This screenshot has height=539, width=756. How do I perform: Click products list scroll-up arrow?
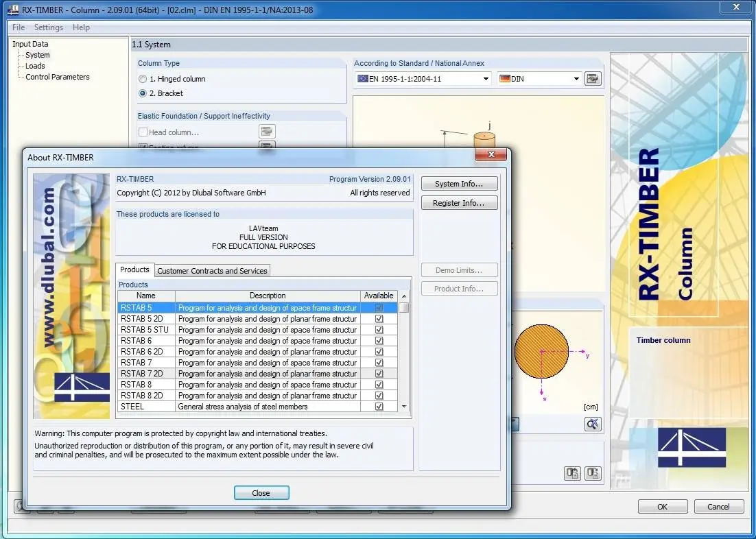(x=404, y=296)
